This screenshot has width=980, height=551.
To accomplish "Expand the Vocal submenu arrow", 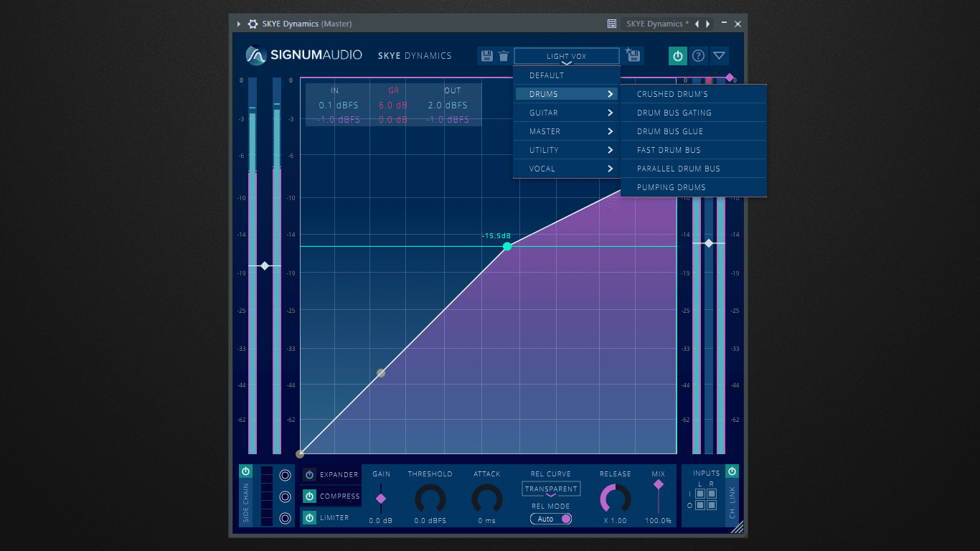I will click(x=611, y=169).
